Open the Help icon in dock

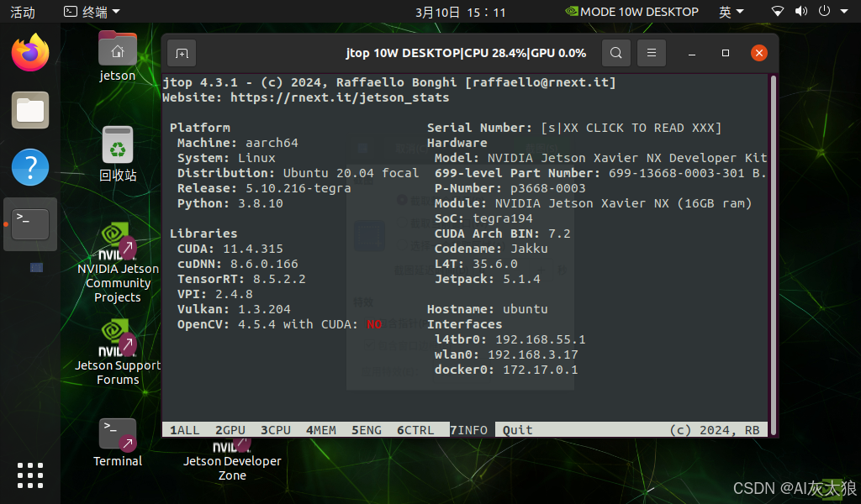pos(30,167)
